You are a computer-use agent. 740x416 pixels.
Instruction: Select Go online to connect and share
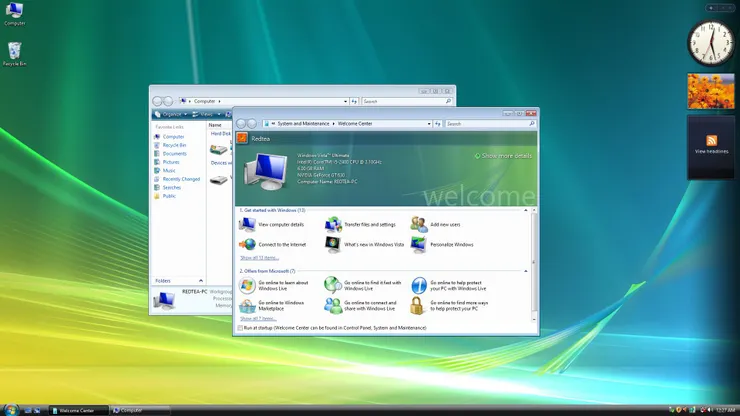(361, 306)
